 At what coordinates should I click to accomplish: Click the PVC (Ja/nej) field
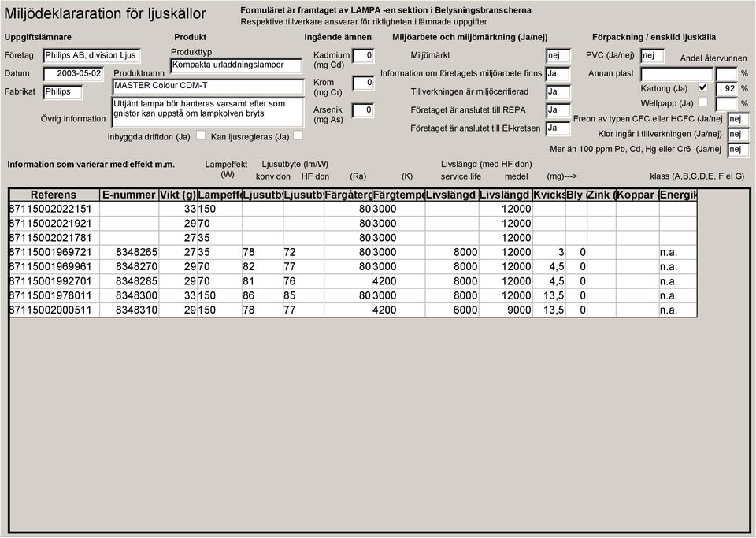point(653,56)
